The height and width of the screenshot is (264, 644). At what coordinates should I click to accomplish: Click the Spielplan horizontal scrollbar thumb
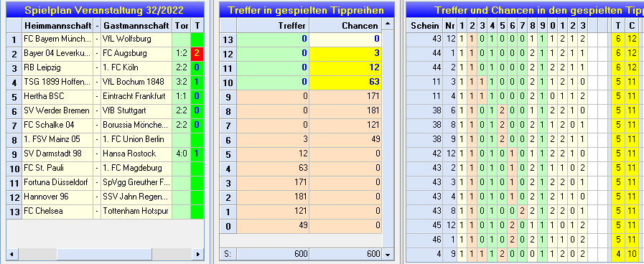pyautogui.click(x=104, y=253)
